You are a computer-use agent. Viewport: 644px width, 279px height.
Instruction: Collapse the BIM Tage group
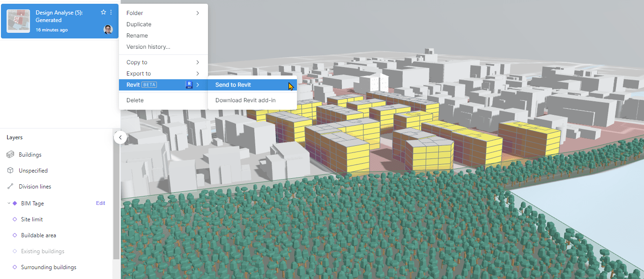[7, 203]
